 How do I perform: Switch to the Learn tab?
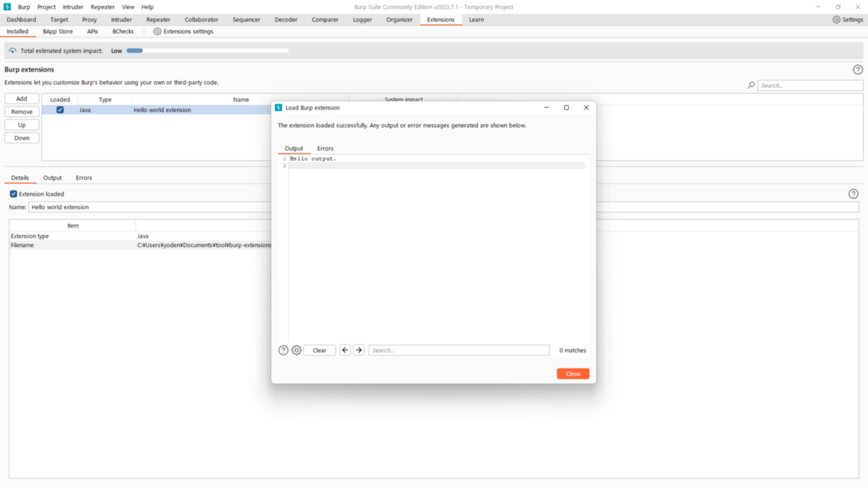pos(476,20)
